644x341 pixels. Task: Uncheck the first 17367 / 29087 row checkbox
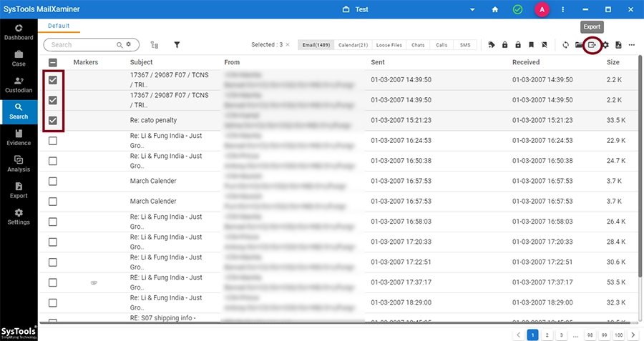point(52,80)
